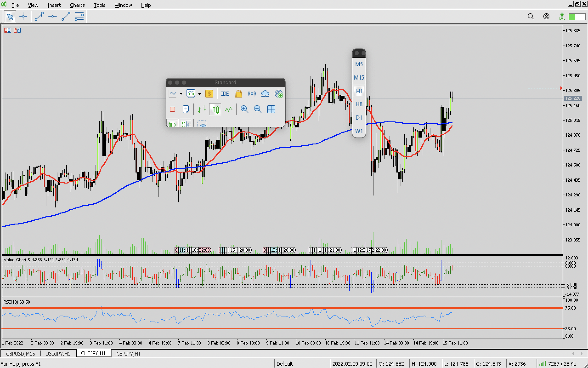
Task: Open the IDE MetaEditor button
Action: pyautogui.click(x=225, y=94)
